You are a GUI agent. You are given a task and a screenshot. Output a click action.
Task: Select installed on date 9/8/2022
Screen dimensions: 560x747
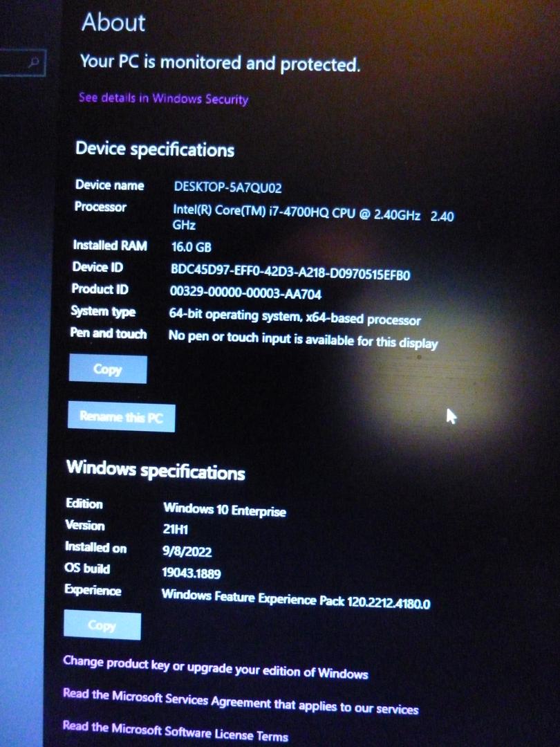[x=187, y=551]
